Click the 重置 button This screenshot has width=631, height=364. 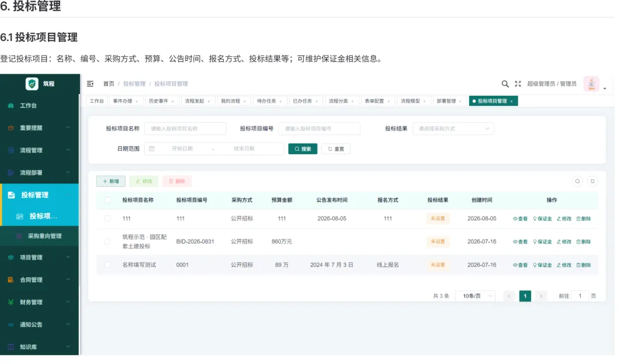click(335, 149)
